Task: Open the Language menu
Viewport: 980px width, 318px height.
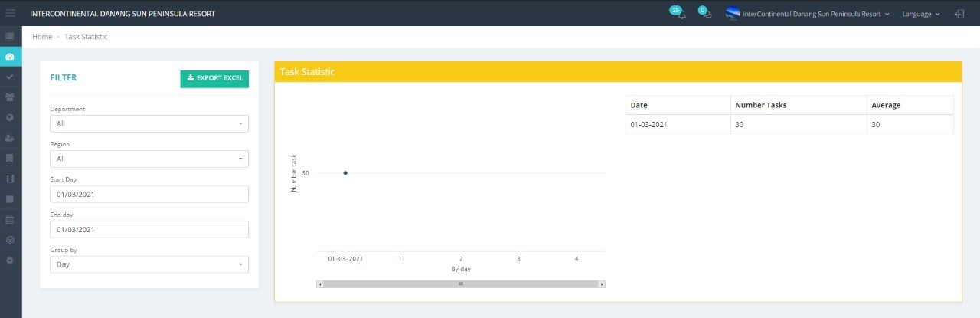Action: tap(920, 14)
